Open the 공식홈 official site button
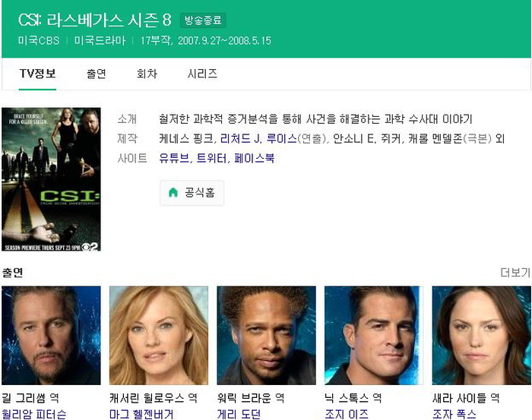The image size is (532, 420). [x=192, y=193]
